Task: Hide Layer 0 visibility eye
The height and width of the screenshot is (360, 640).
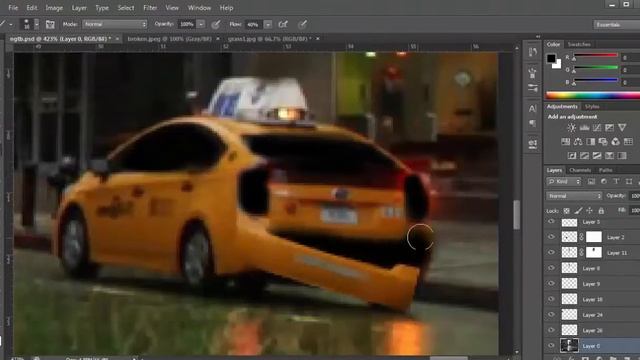Action: (x=551, y=346)
